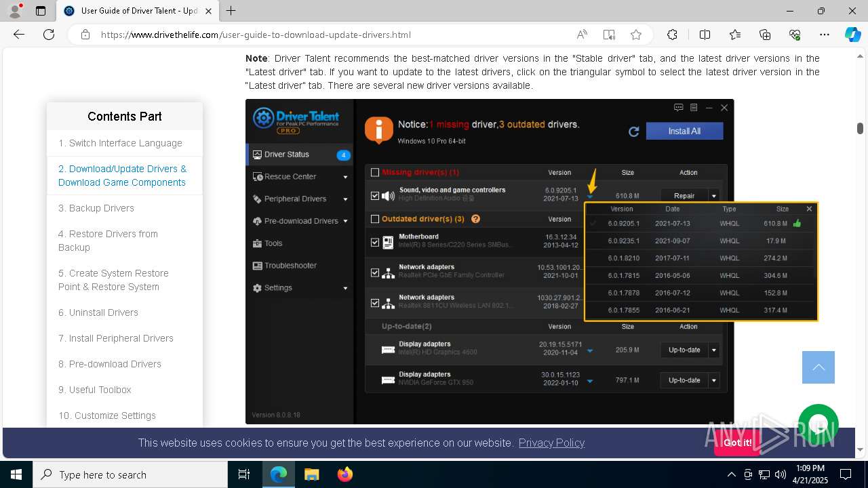This screenshot has height=488, width=868.
Task: Expand the Settings menu arrow
Action: [x=345, y=288]
